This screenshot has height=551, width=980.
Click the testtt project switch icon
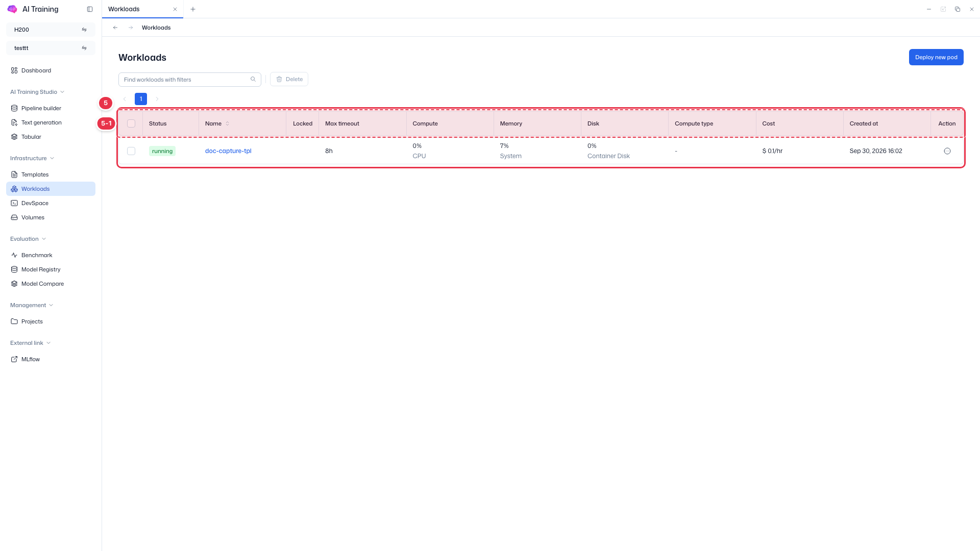pos(84,48)
